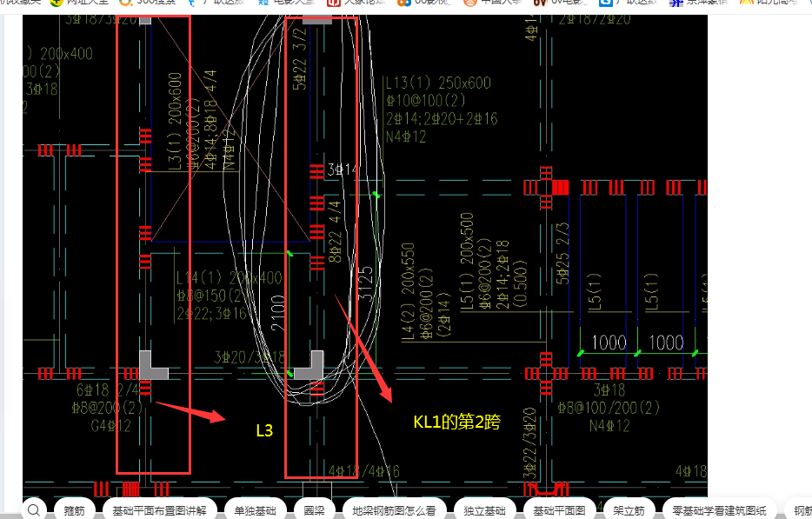Open the 地梁钢筋图怎么看 tag
Image resolution: width=812 pixels, height=519 pixels.
394,510
